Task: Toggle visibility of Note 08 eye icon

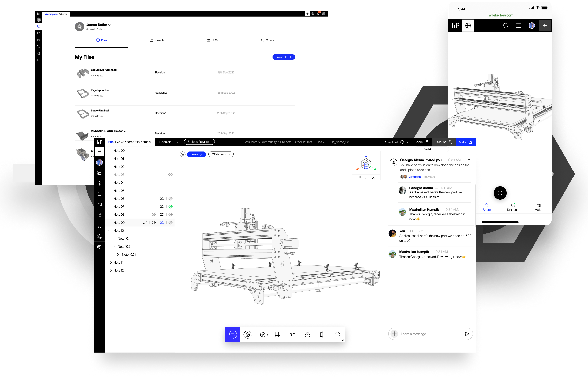Action: 153,214
